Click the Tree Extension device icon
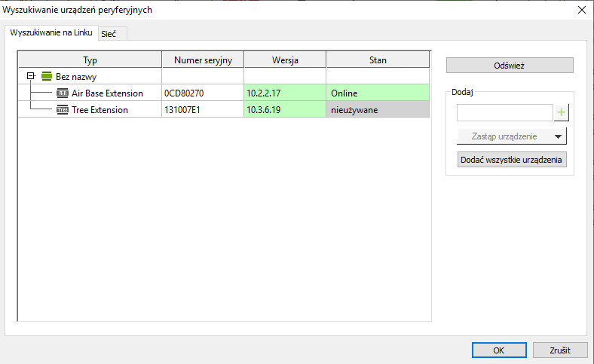 coord(63,110)
